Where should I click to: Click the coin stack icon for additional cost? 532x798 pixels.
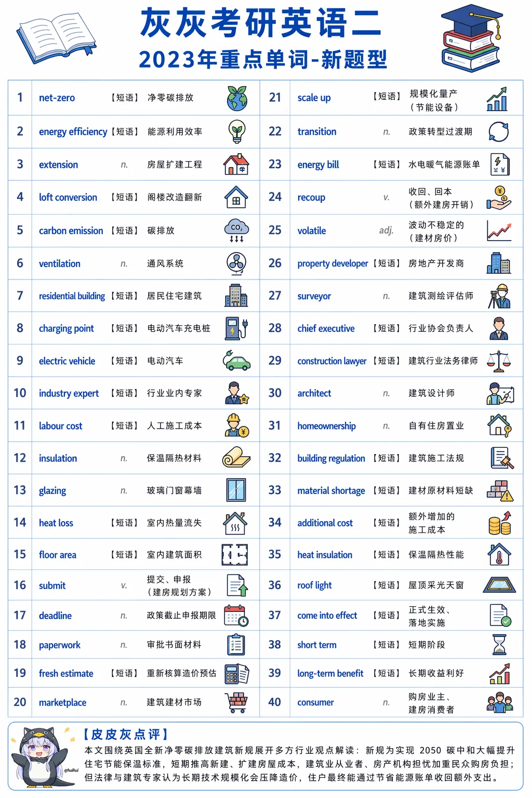(500, 523)
